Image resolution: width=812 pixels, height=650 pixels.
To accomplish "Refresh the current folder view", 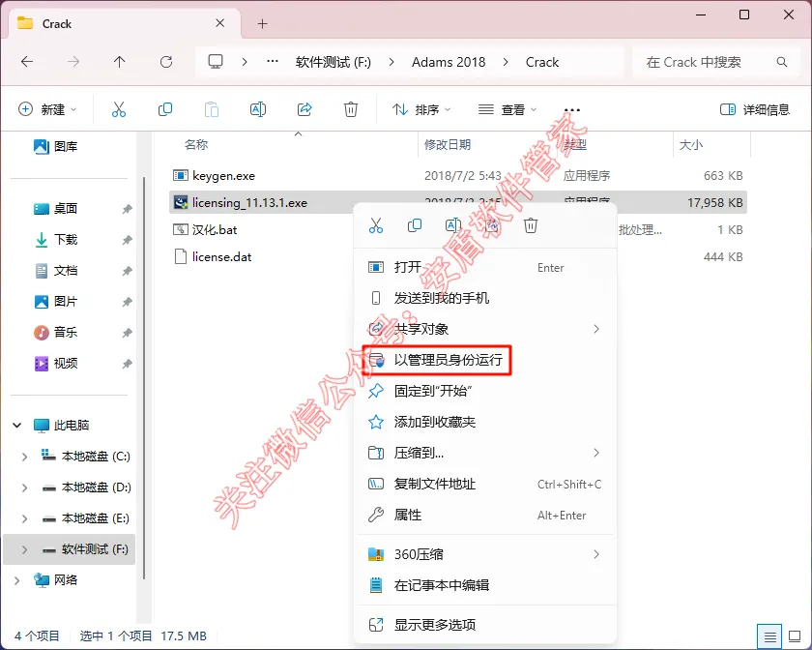I will tap(165, 62).
